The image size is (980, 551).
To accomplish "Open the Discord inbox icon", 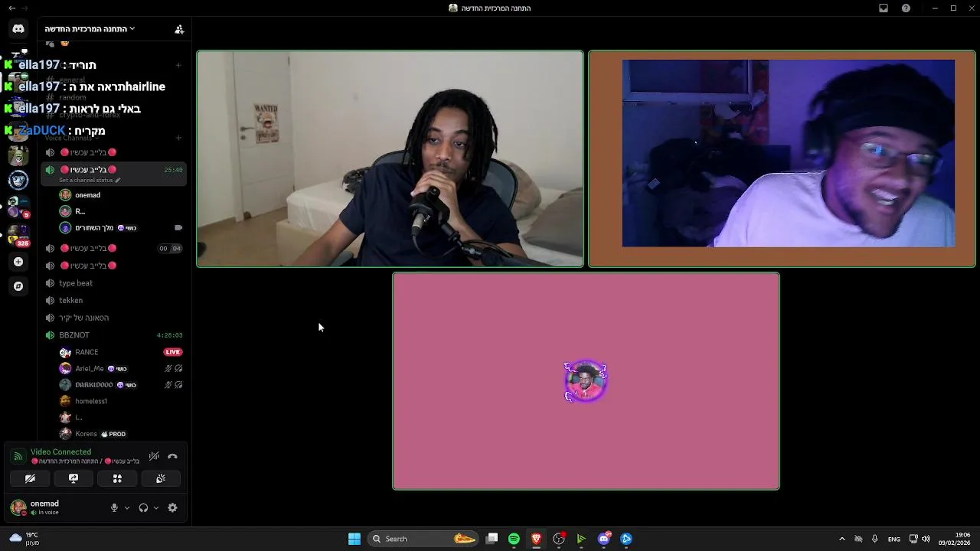I will (884, 8).
